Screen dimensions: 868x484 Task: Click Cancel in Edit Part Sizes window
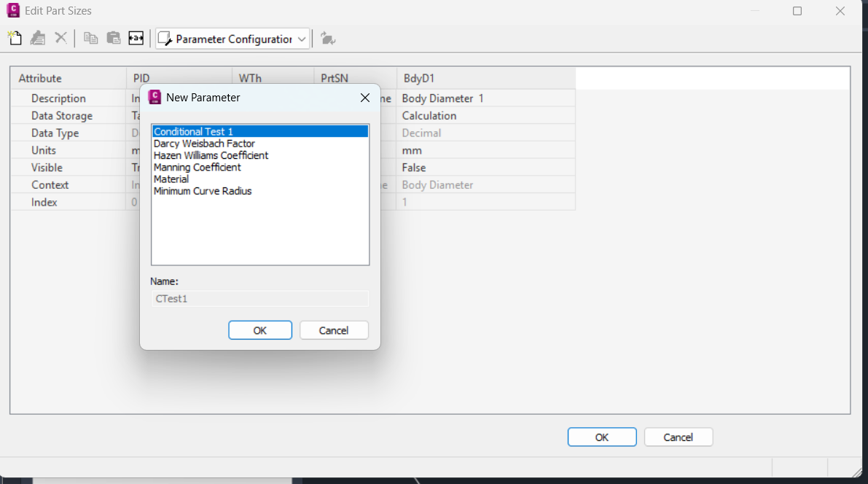click(678, 437)
